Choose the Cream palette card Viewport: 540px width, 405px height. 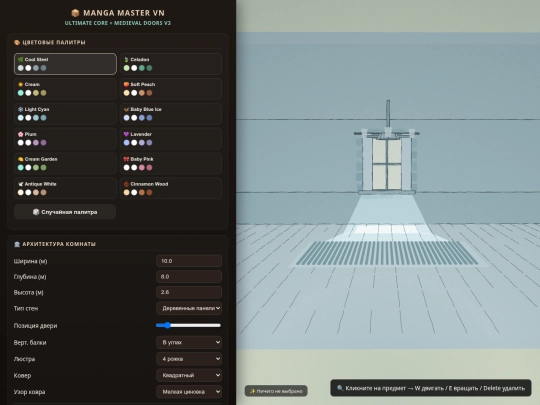tap(65, 89)
